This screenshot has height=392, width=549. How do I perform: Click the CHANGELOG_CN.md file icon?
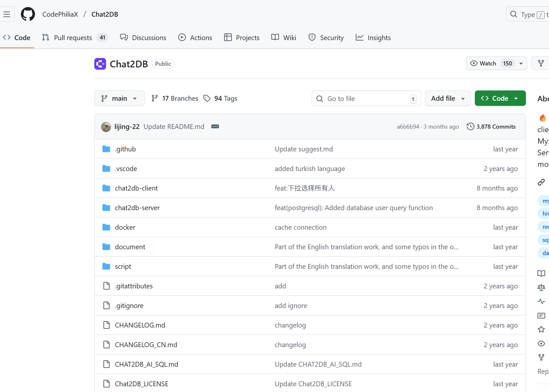[106, 345]
